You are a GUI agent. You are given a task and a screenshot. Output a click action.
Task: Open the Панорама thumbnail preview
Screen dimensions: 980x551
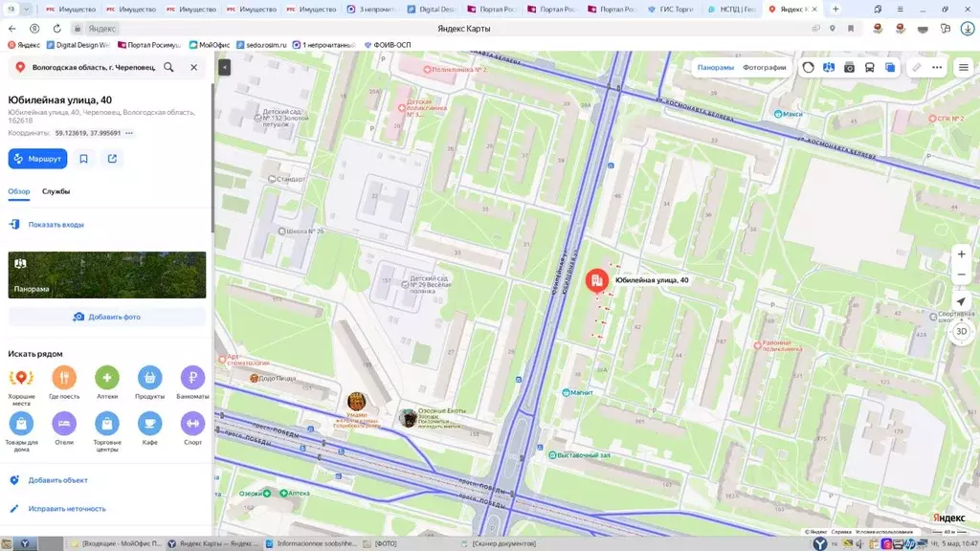tap(107, 275)
